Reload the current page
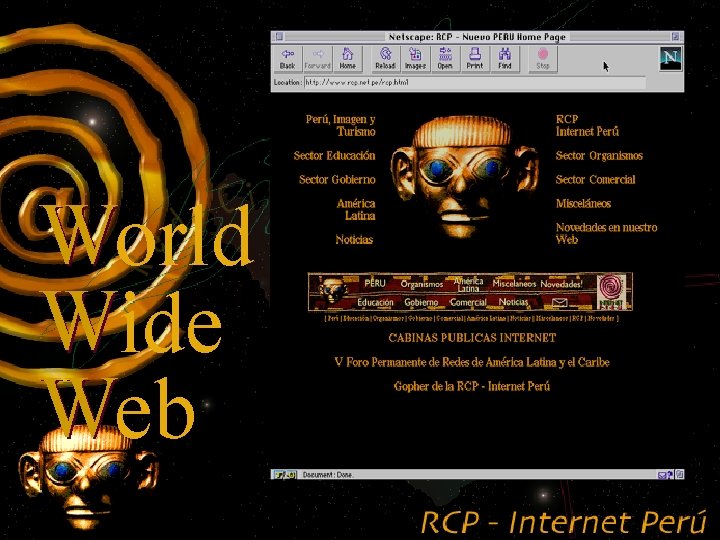The width and height of the screenshot is (720, 540). [x=386, y=59]
